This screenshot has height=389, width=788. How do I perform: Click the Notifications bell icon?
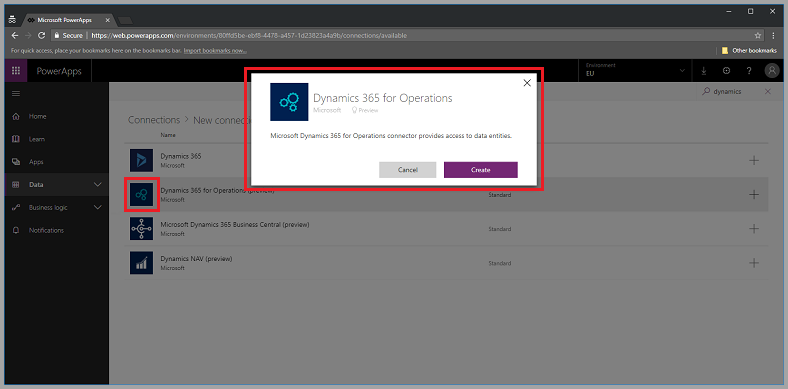click(16, 230)
